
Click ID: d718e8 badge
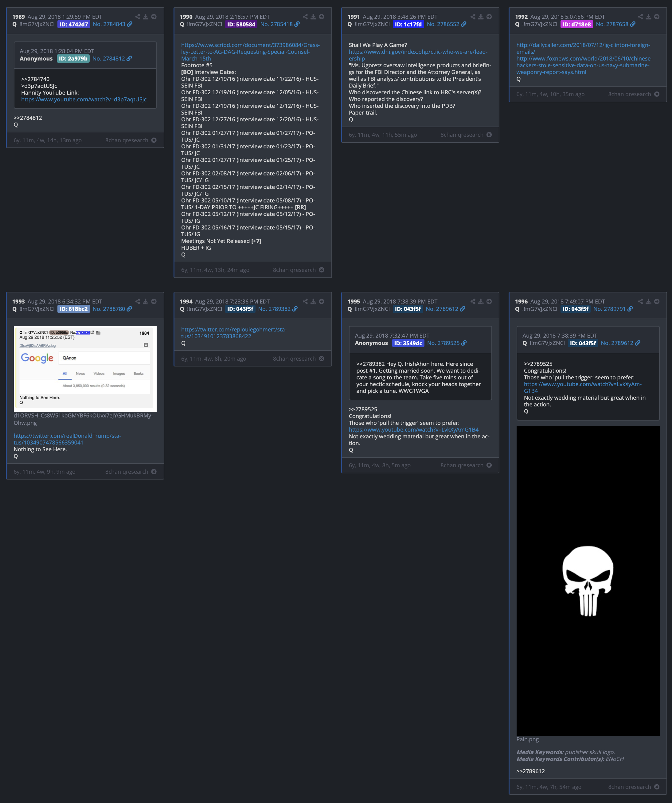pos(576,24)
